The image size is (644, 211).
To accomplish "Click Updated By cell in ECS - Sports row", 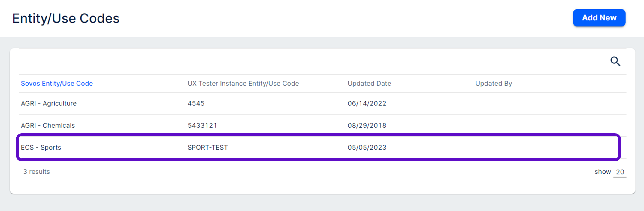I will pyautogui.click(x=494, y=148).
